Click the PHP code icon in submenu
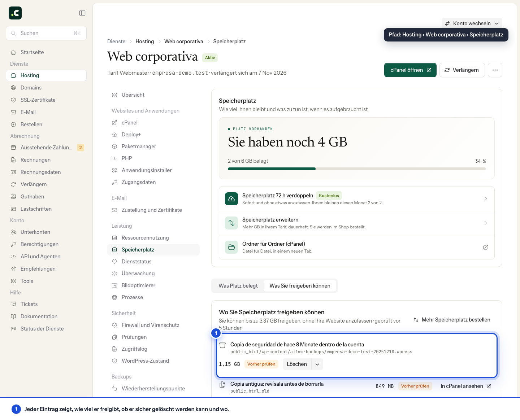The width and height of the screenshot is (520, 420). tap(114, 158)
